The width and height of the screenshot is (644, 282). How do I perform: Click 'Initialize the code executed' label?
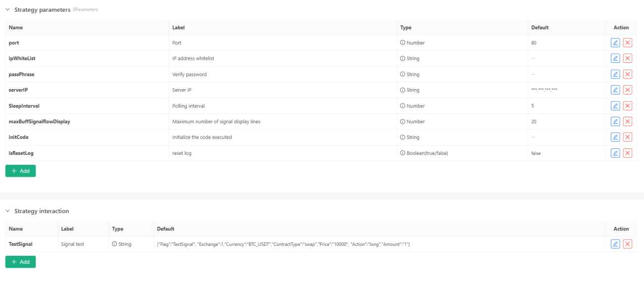point(202,138)
